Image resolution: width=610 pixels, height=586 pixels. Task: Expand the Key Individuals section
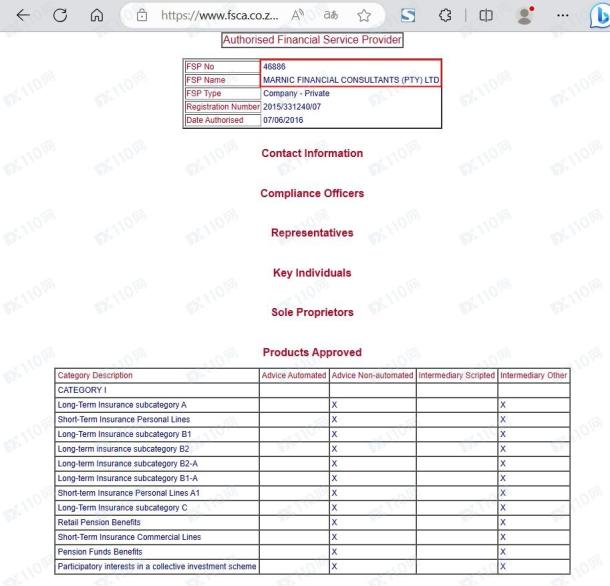[312, 273]
